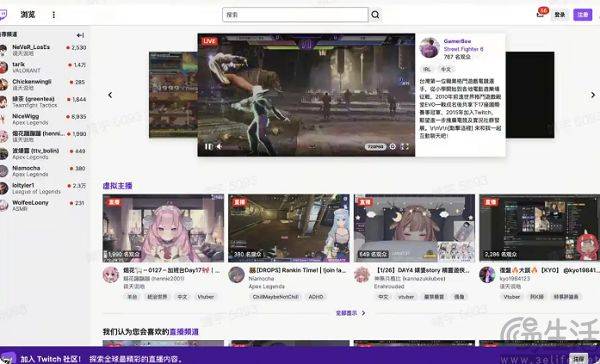Open the 浏览 browse page
Screen dimensions: 600x364
pos(28,15)
